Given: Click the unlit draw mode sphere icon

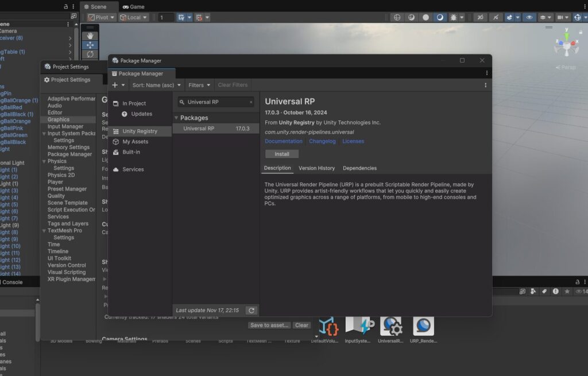Looking at the screenshot, I should tap(425, 17).
